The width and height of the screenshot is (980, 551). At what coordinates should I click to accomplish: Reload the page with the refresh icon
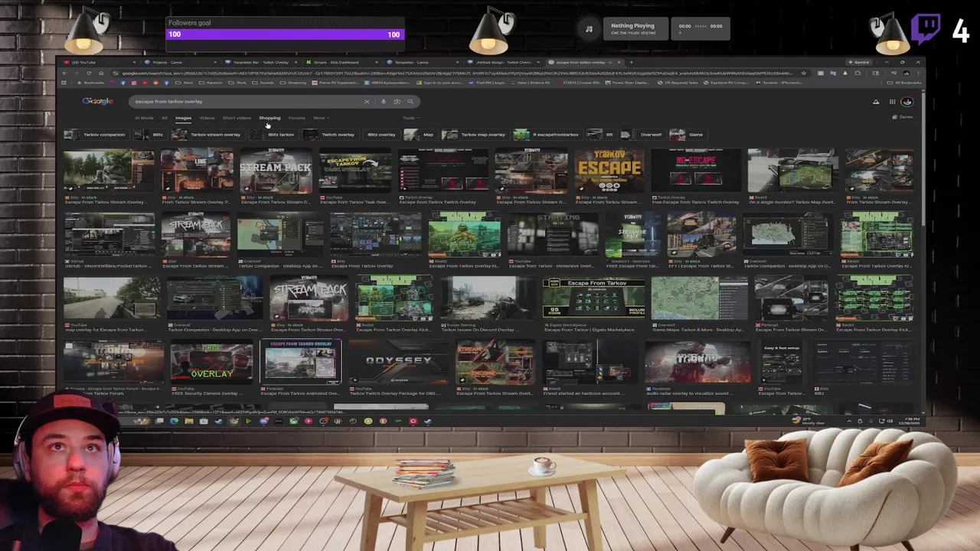pos(89,73)
